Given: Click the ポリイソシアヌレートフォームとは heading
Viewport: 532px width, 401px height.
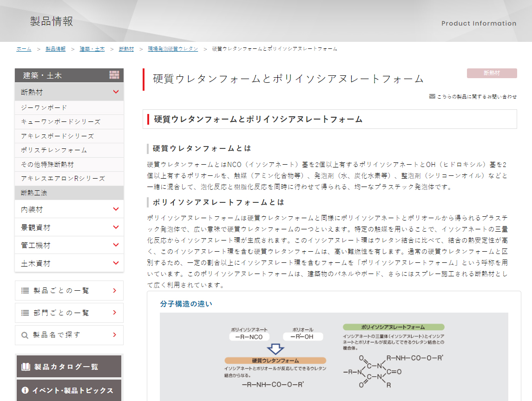Looking at the screenshot, I should coord(218,202).
